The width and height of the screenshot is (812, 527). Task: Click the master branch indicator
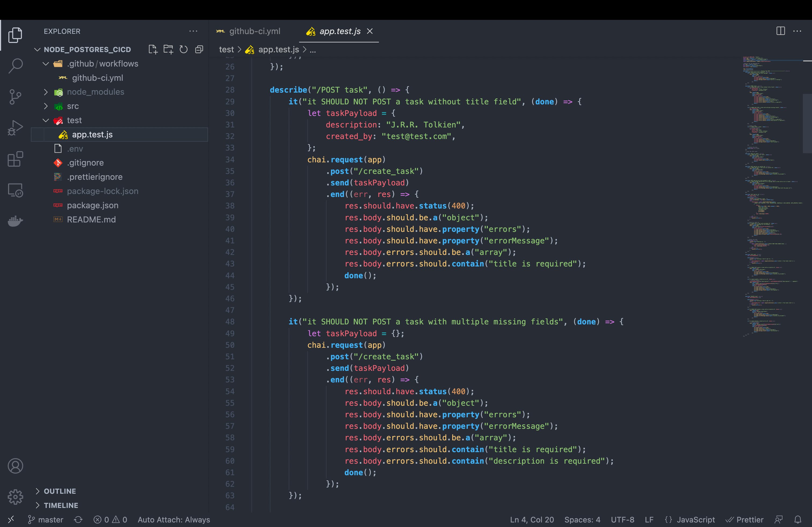[x=46, y=519]
